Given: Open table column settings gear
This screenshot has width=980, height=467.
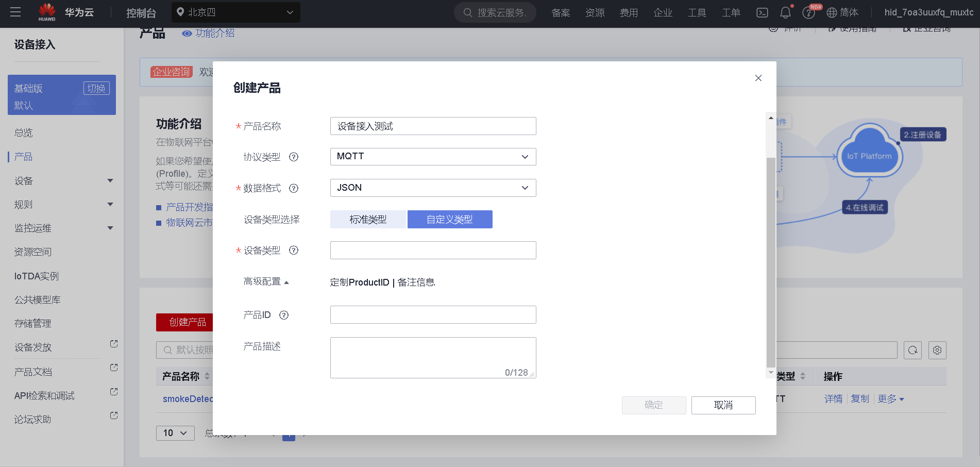Looking at the screenshot, I should click(x=937, y=350).
